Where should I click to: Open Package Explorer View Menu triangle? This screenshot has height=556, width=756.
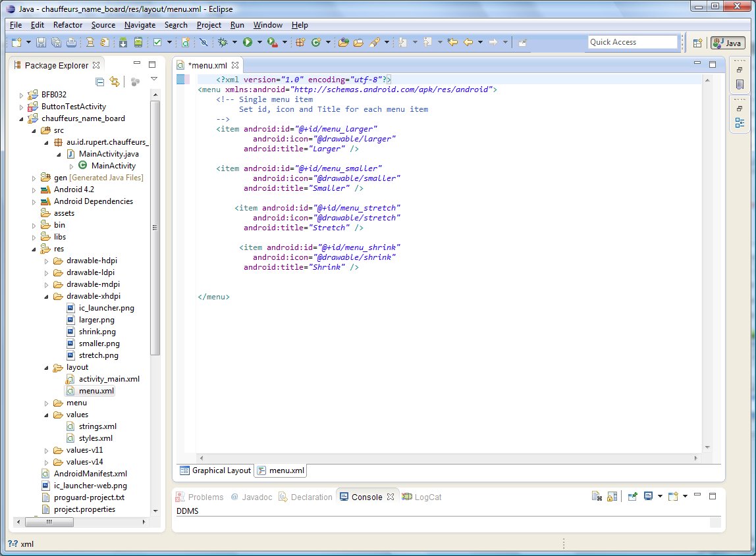tap(154, 78)
